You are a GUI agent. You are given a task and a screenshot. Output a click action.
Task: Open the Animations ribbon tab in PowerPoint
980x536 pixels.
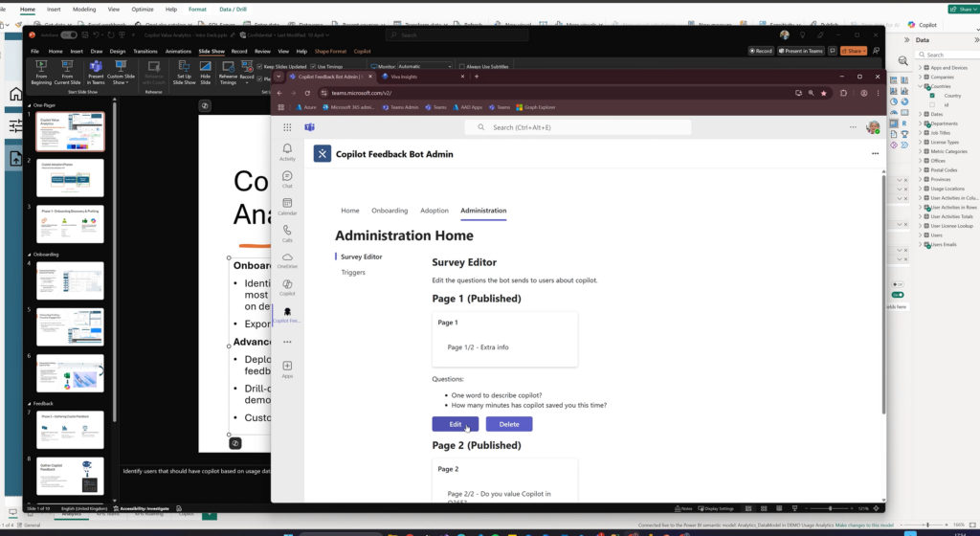click(x=178, y=52)
